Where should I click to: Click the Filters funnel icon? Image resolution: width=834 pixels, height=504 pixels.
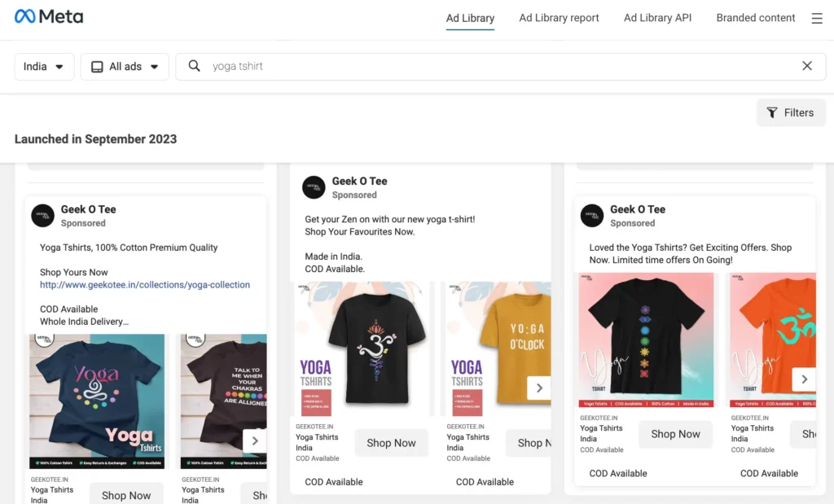point(772,112)
